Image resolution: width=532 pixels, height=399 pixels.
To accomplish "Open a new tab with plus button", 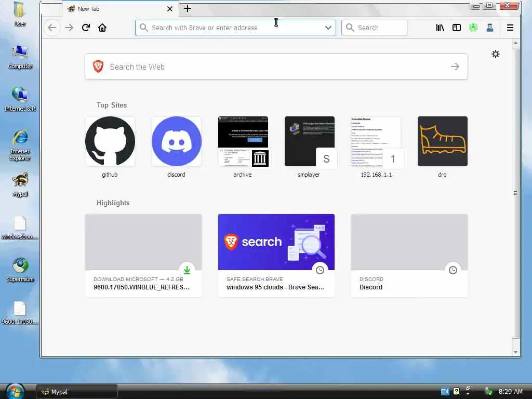I will pyautogui.click(x=188, y=8).
